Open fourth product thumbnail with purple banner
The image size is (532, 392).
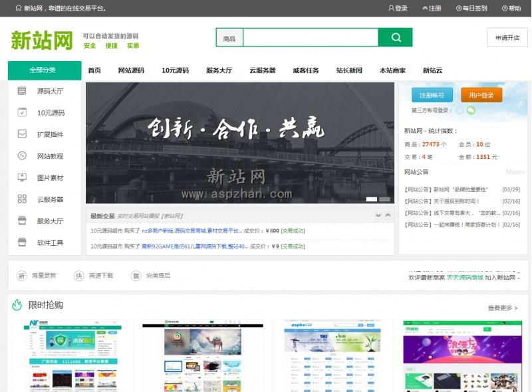462,355
